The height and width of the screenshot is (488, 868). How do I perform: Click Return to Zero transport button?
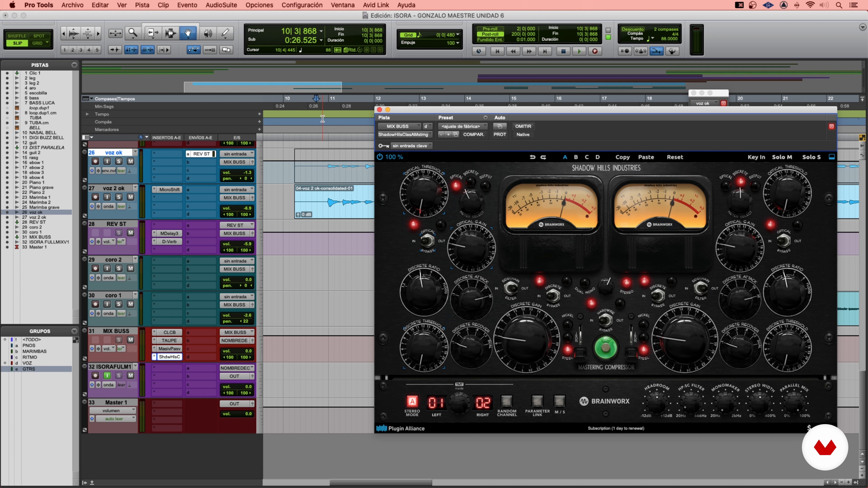497,51
